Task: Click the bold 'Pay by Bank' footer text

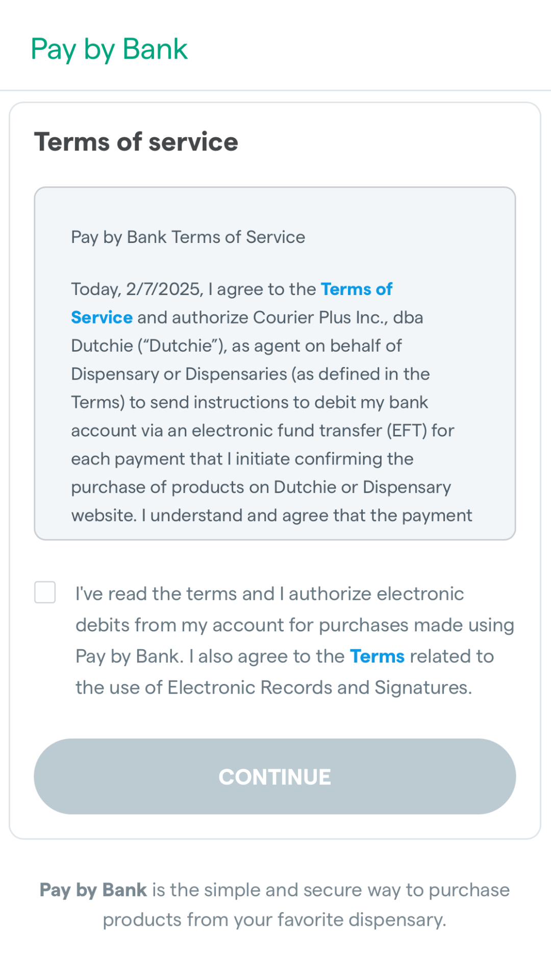Action: tap(93, 890)
